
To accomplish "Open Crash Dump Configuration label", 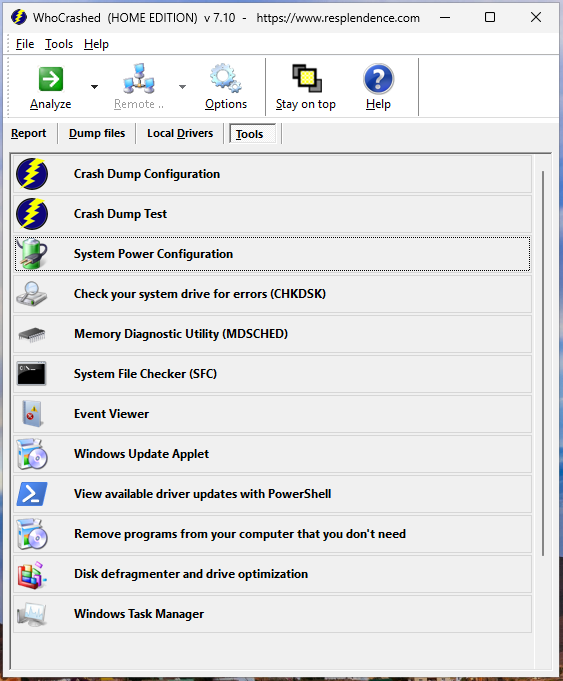I will click(147, 174).
